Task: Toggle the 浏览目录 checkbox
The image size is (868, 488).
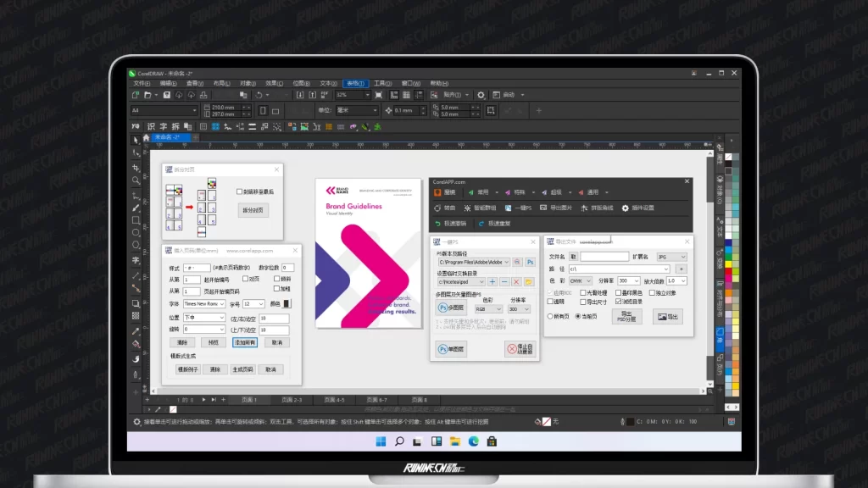Action: point(618,302)
